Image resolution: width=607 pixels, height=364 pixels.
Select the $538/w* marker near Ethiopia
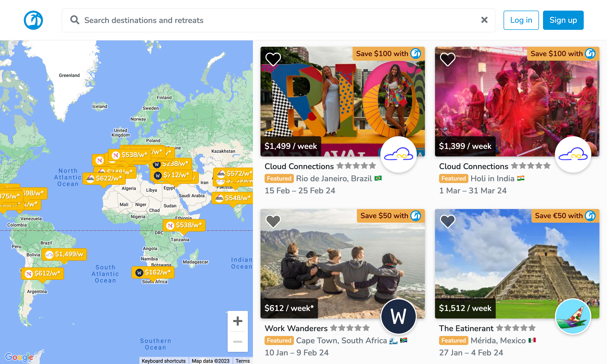tap(184, 225)
